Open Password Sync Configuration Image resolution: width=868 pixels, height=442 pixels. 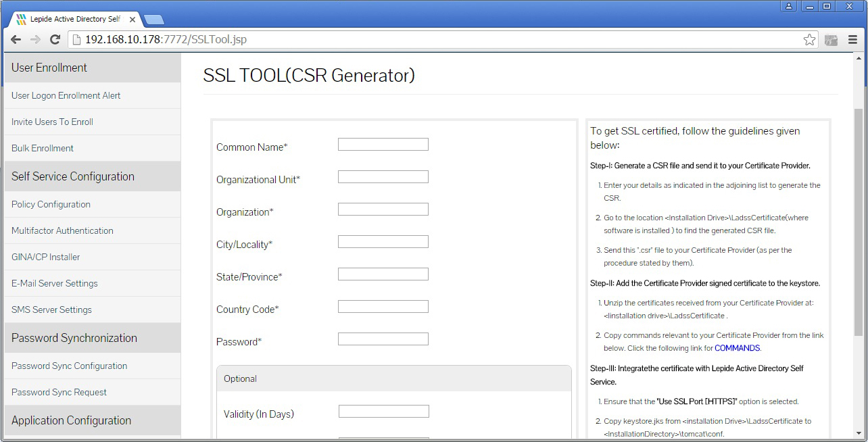click(x=93, y=366)
